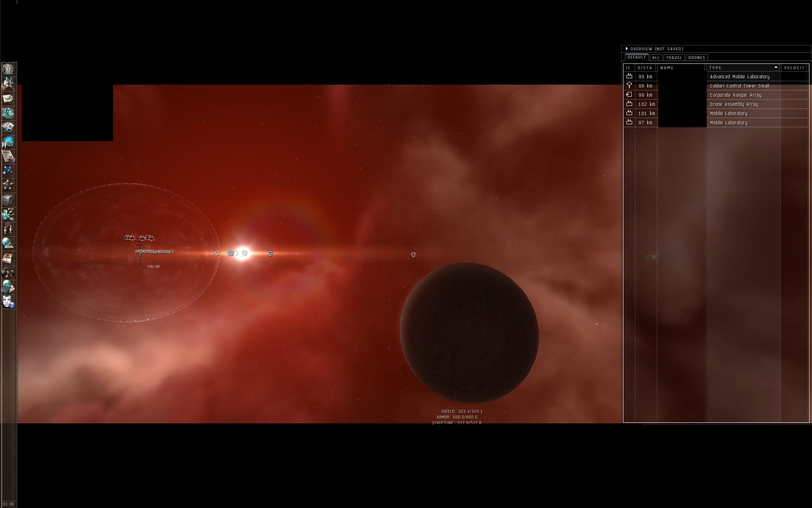Image resolution: width=812 pixels, height=508 pixels.
Task: Sort overview by the Dista column header
Action: coord(646,68)
